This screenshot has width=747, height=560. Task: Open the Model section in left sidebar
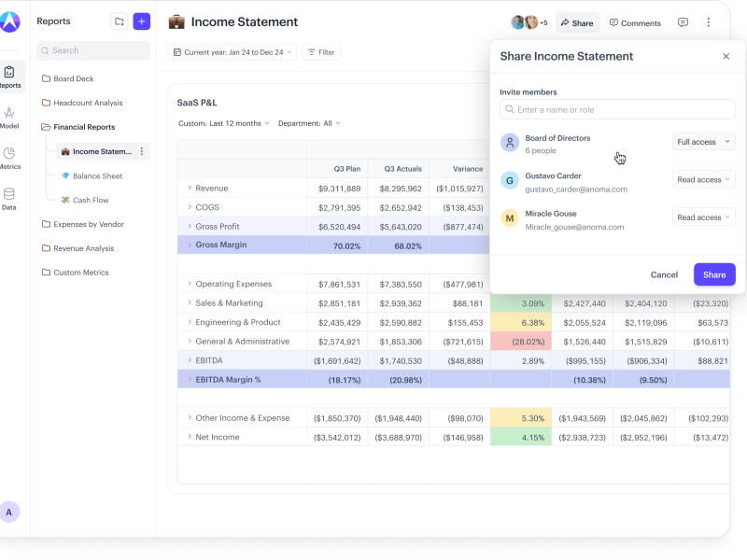pyautogui.click(x=9, y=117)
